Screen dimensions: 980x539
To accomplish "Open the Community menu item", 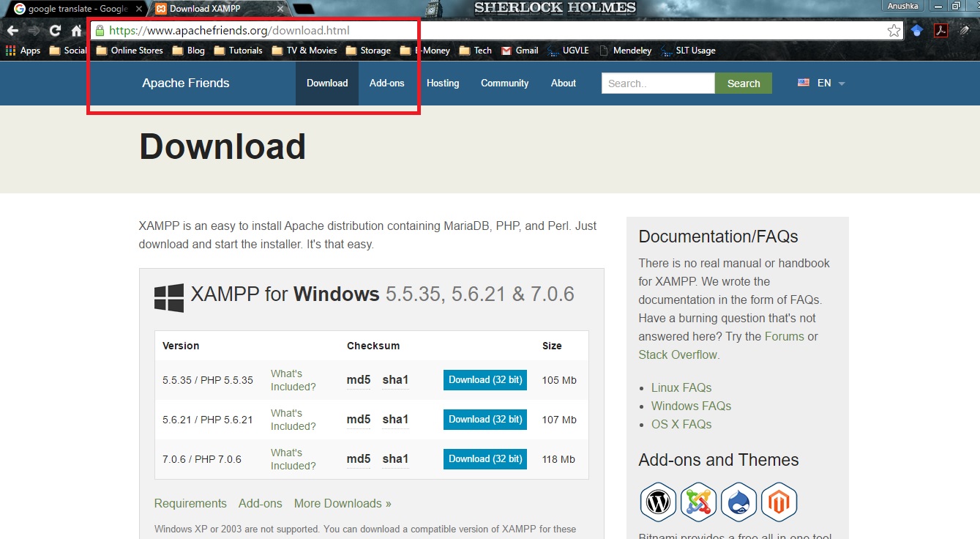I will click(504, 83).
